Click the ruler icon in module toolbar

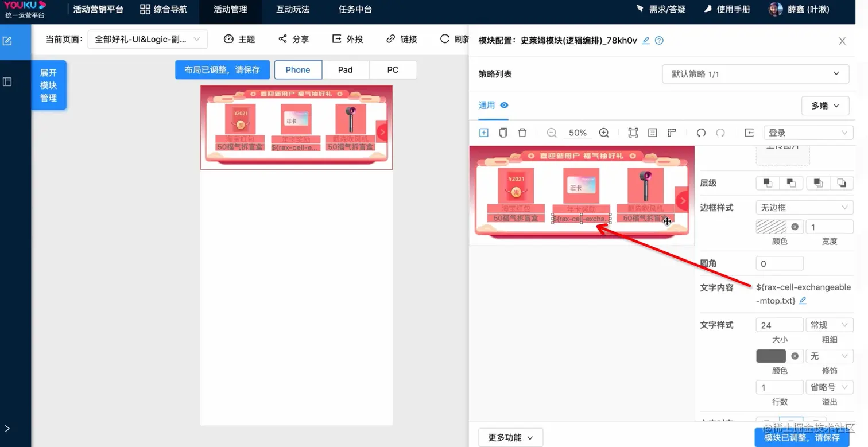tap(671, 133)
